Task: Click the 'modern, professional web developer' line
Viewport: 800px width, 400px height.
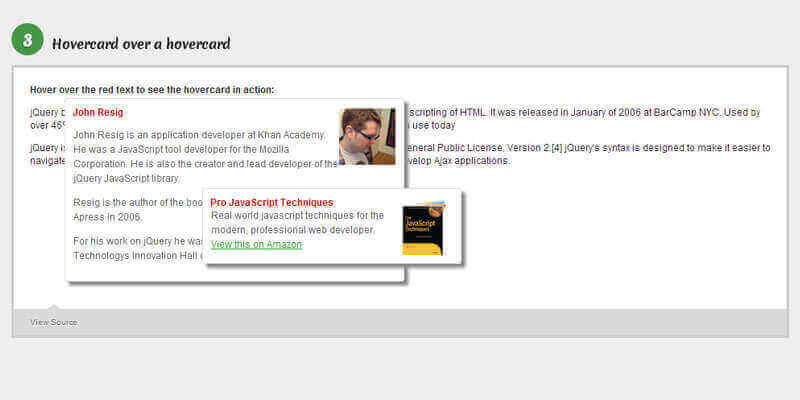Action: [x=293, y=230]
